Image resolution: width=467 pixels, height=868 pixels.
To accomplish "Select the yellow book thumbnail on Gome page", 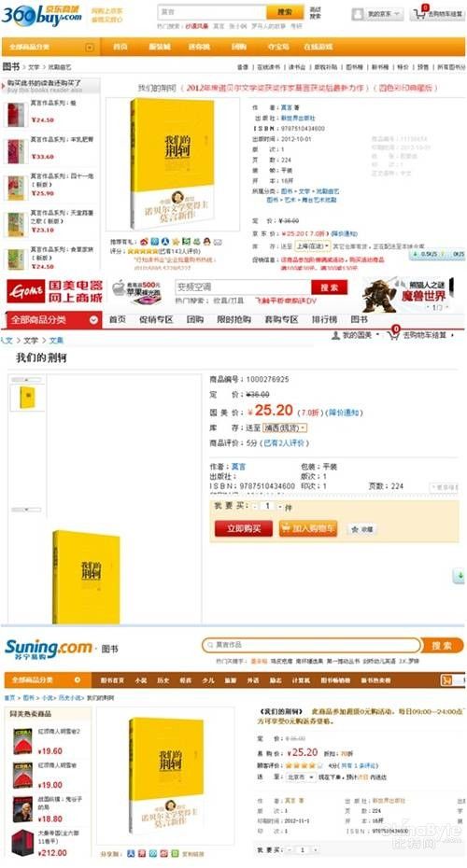I will 27,398.
